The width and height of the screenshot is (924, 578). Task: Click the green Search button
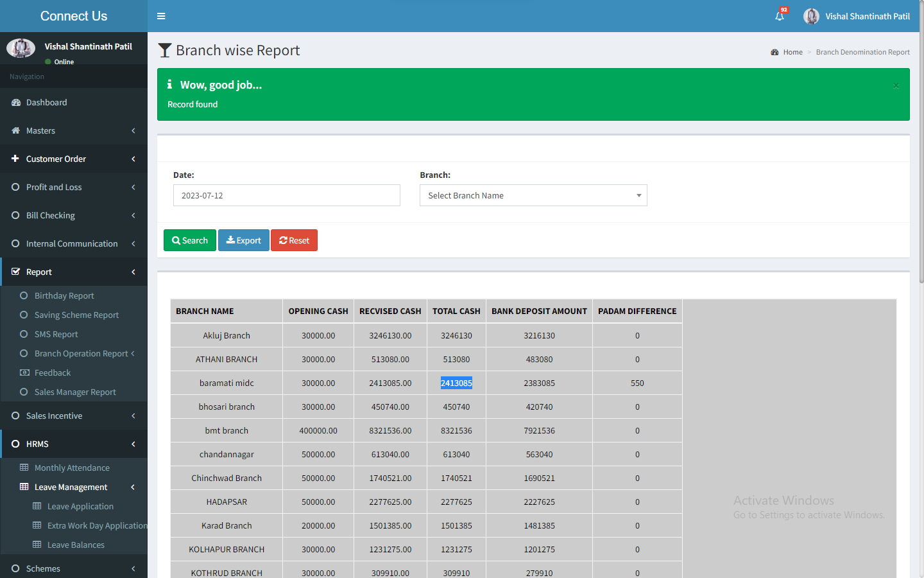pyautogui.click(x=190, y=240)
